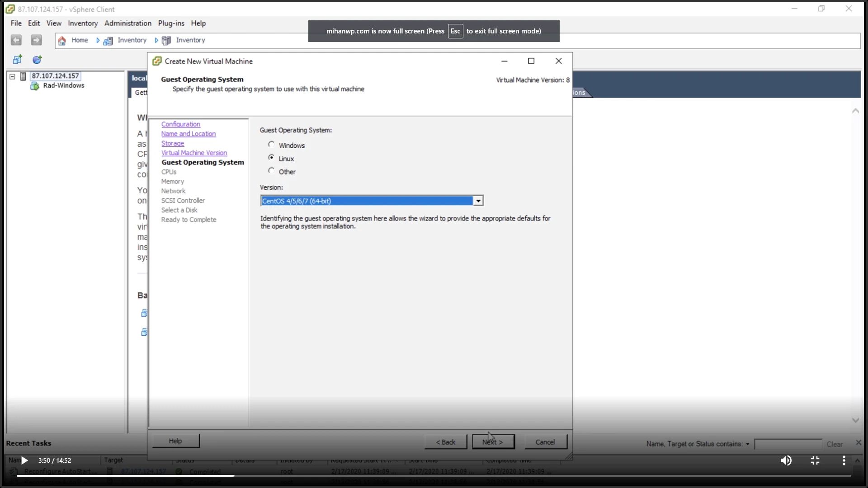868x488 pixels.
Task: Collapse the 87.107.124.157 host tree node
Action: 13,76
